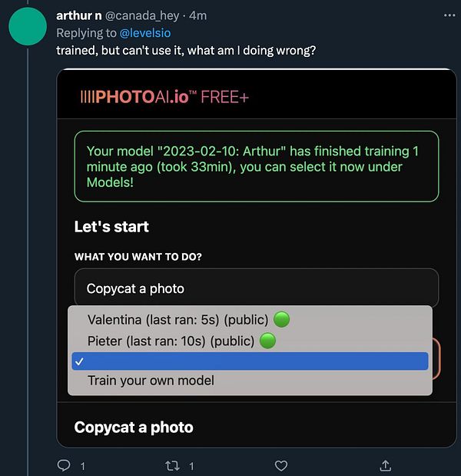461x476 pixels.
Task: Click the retweet arrows icon
Action: click(x=173, y=465)
